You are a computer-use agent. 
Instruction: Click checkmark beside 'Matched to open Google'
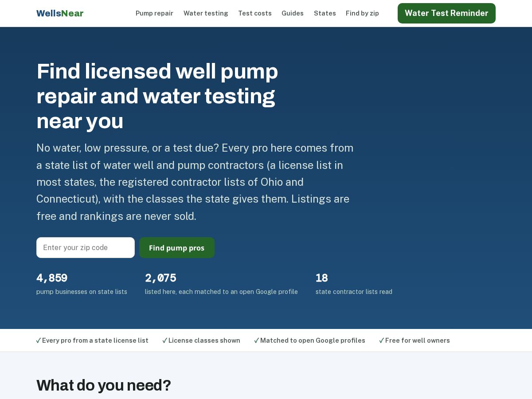click(x=257, y=340)
